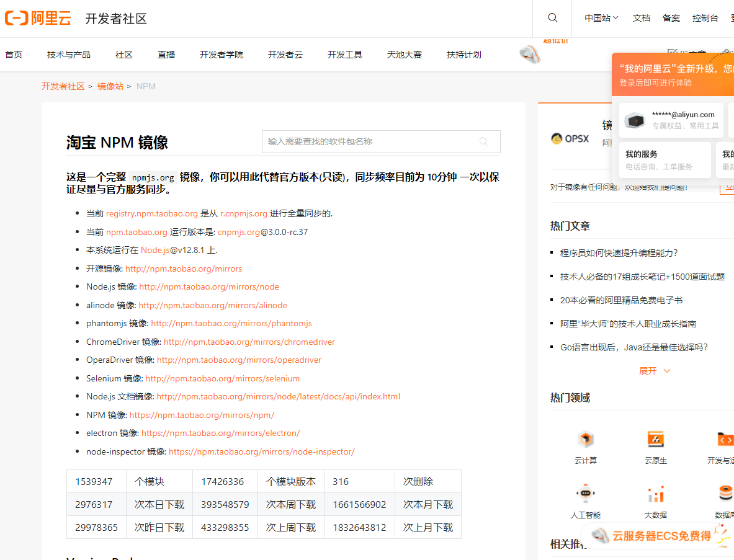Click the 1661566902 monthly downloads cell

(x=359, y=504)
